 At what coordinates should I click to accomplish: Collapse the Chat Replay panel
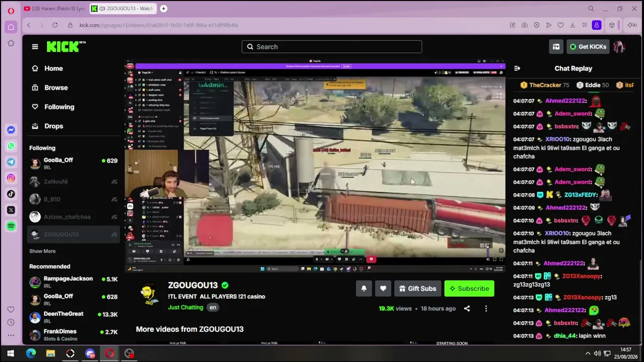click(517, 68)
